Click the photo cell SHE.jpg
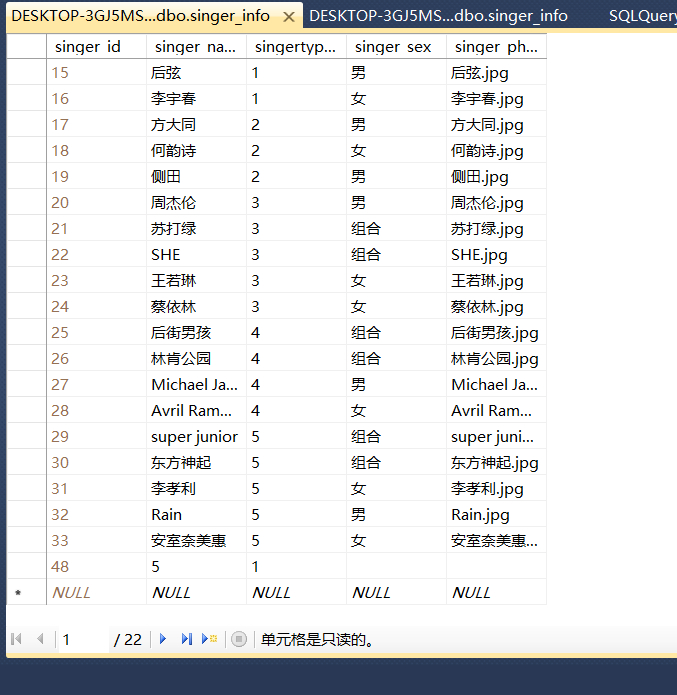677x695 pixels. (497, 254)
